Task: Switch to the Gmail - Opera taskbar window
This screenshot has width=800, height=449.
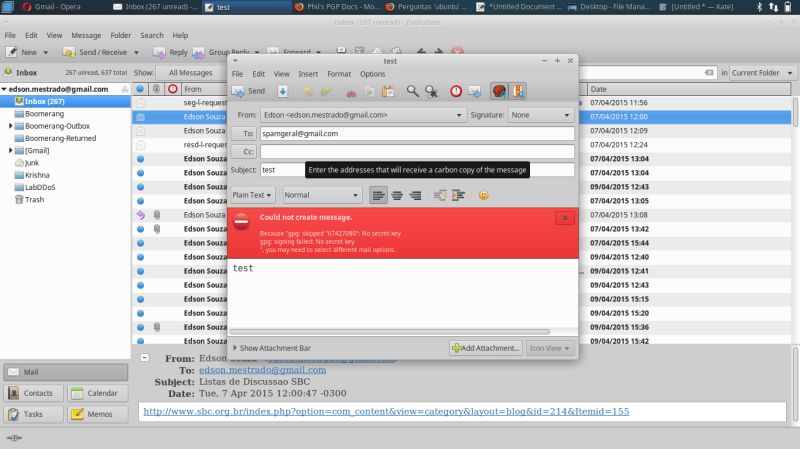Action: click(51, 7)
